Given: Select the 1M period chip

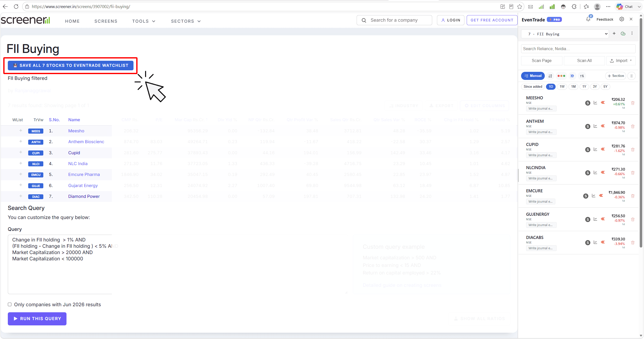Looking at the screenshot, I should pyautogui.click(x=573, y=87).
